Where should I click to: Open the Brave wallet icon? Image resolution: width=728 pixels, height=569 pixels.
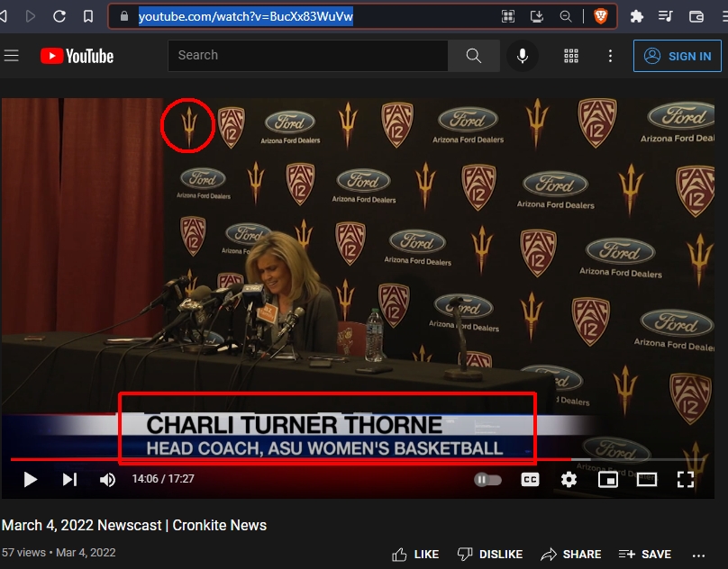696,17
